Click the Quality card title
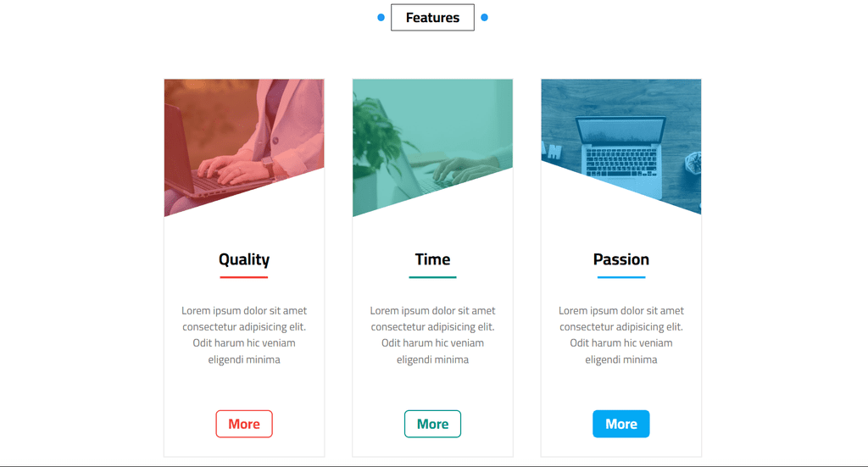 [244, 259]
